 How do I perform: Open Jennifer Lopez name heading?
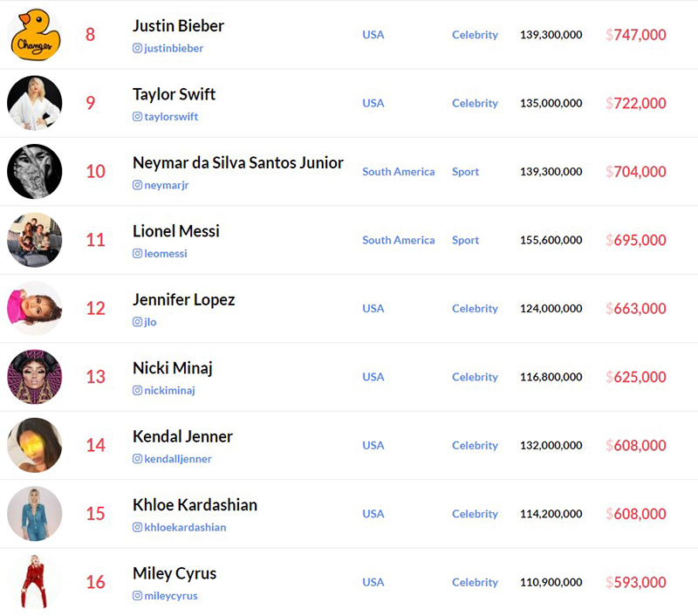pyautogui.click(x=183, y=299)
